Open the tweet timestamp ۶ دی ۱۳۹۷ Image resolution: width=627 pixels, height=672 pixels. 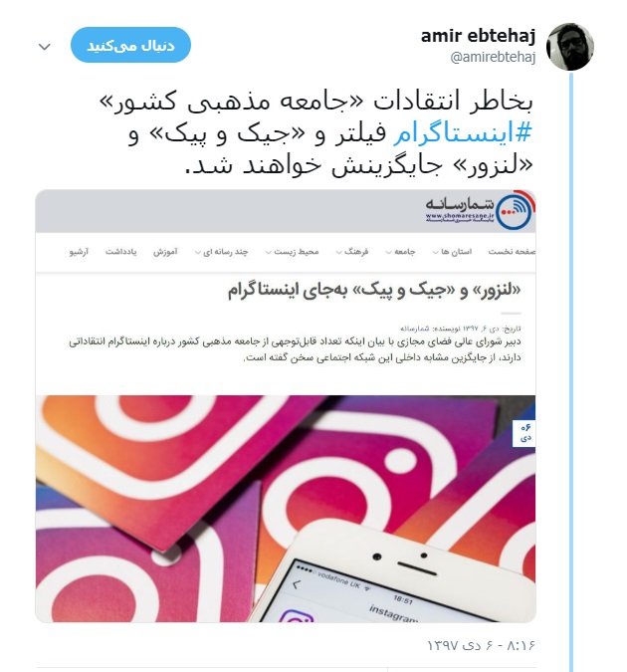pyautogui.click(x=482, y=645)
